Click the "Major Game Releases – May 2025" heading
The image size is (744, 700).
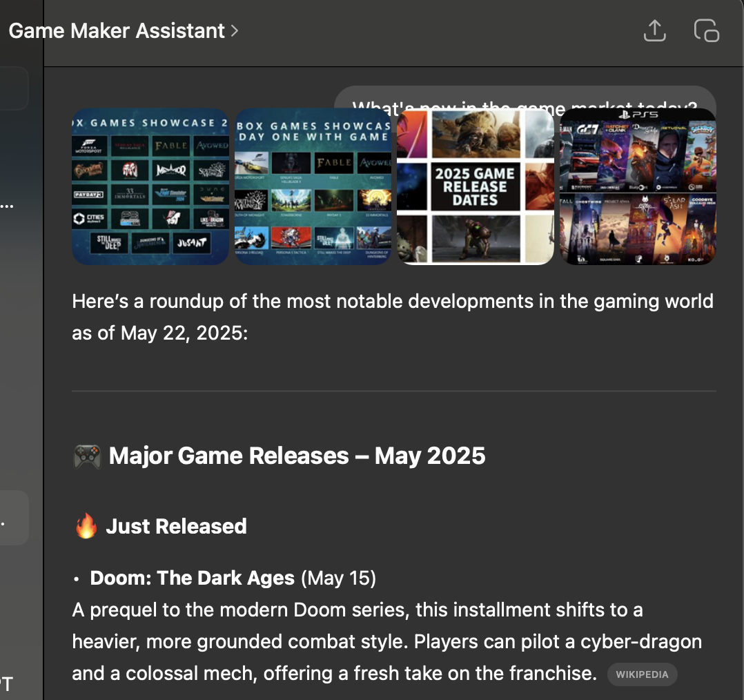click(297, 456)
